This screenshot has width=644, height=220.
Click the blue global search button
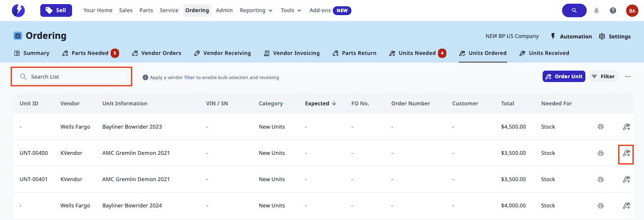574,10
